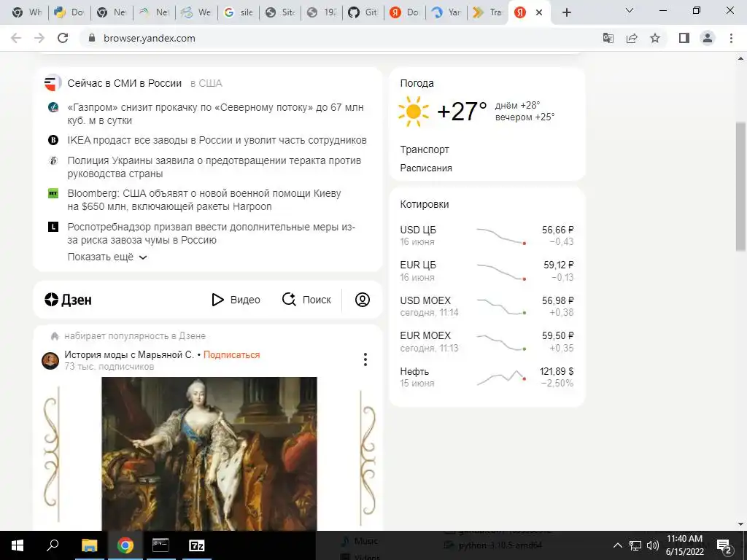Open the 7-Zip taskbar icon
The image size is (747, 560).
point(197,545)
